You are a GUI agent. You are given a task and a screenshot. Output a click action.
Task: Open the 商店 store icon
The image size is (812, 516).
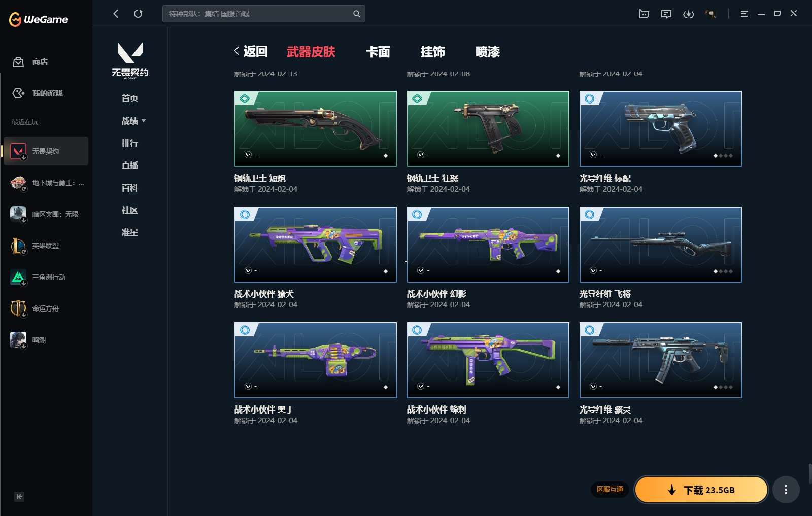(x=18, y=62)
